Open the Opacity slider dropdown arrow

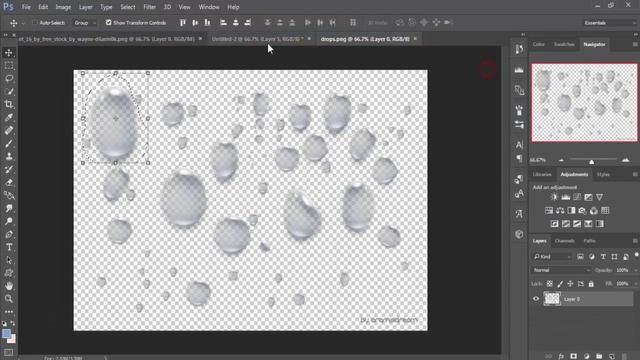click(x=635, y=270)
